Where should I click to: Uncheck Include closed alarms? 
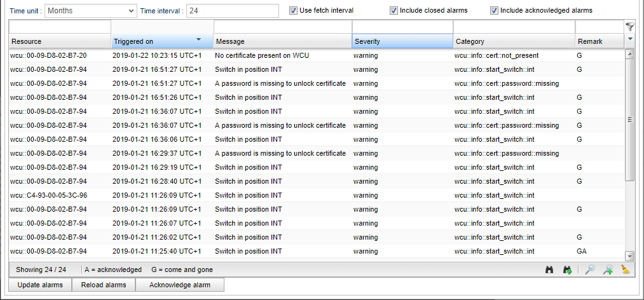394,10
